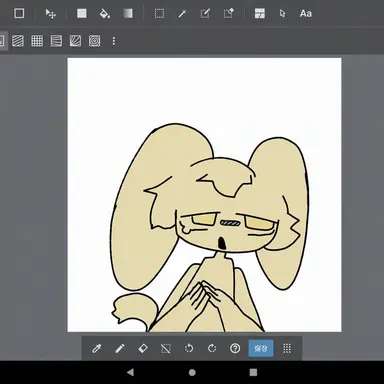This screenshot has width=384, height=384.
Task: Undo the last stroke
Action: pos(189,349)
